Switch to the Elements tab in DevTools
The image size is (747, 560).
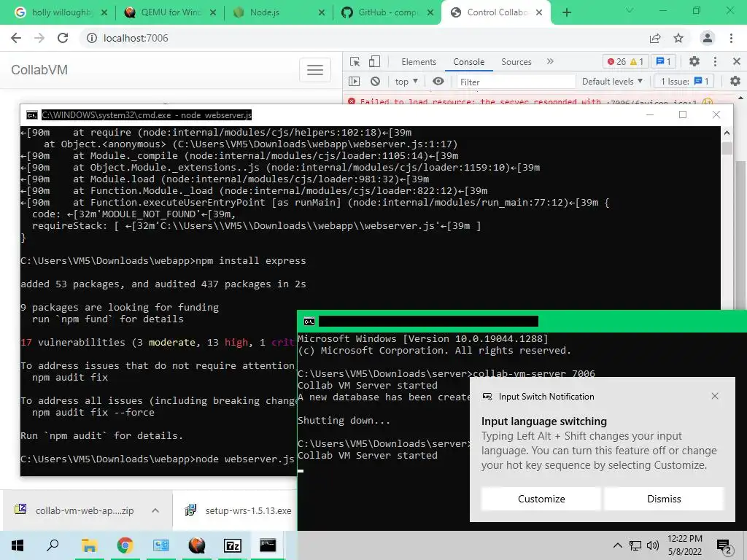point(419,61)
